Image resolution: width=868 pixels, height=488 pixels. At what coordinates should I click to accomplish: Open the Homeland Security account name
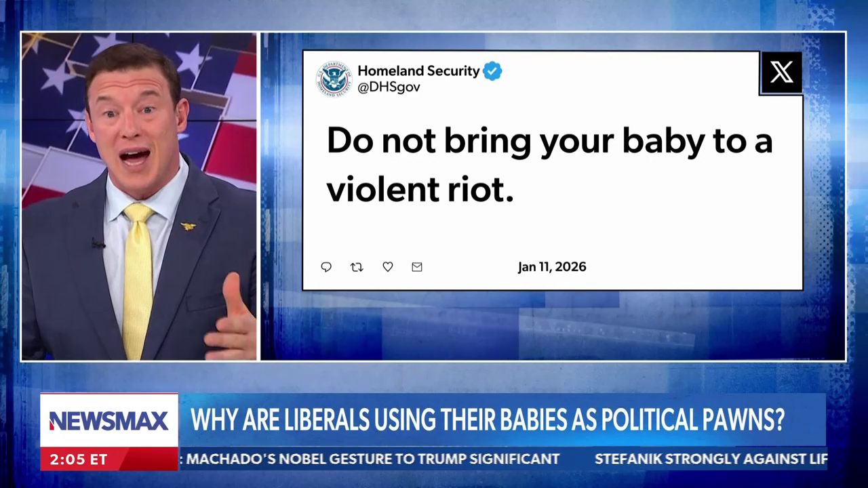coord(418,70)
